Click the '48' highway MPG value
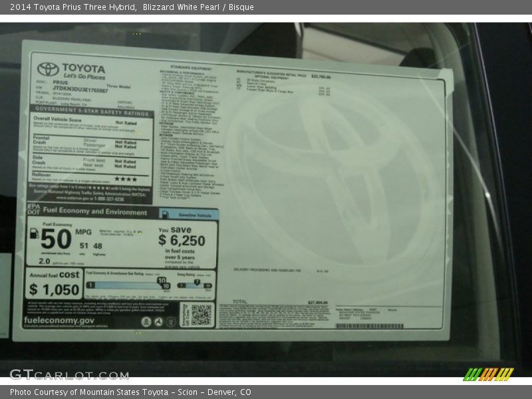The width and height of the screenshot is (532, 399). 98,246
